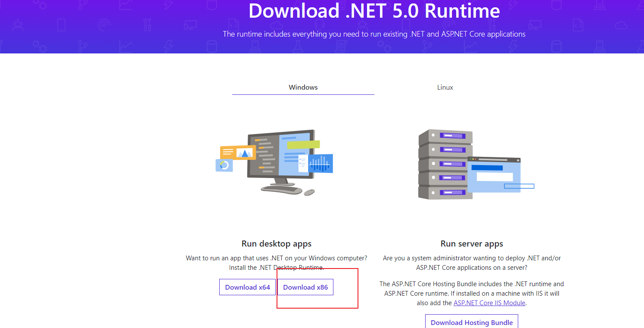Open the ASP.NET Core IIS Module link
Screen dimensions: 644x328
point(489,303)
